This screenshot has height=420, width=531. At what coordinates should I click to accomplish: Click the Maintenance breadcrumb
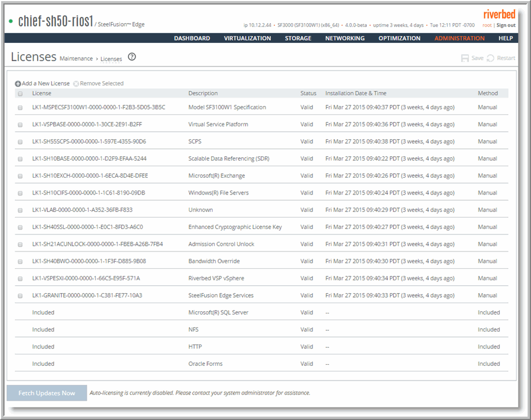(x=76, y=59)
